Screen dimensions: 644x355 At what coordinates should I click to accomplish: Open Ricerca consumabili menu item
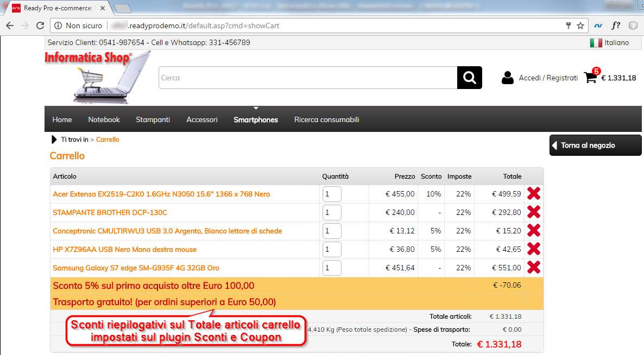(x=326, y=119)
